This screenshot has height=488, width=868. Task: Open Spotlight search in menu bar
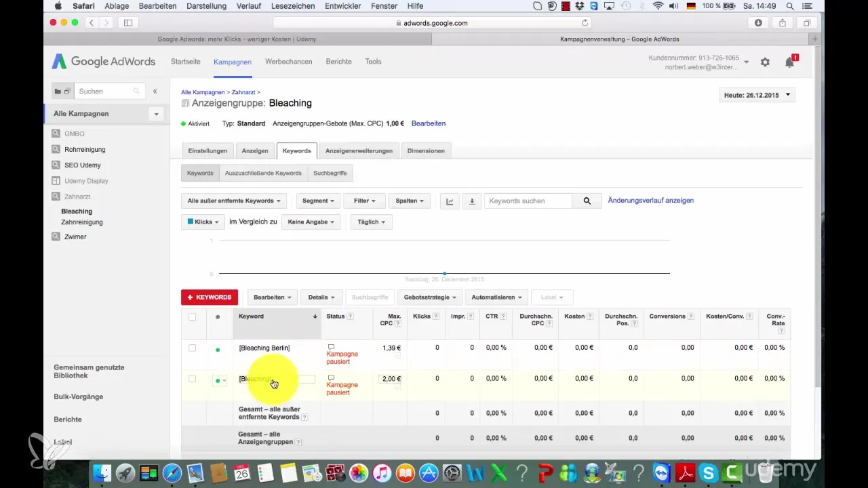[790, 6]
